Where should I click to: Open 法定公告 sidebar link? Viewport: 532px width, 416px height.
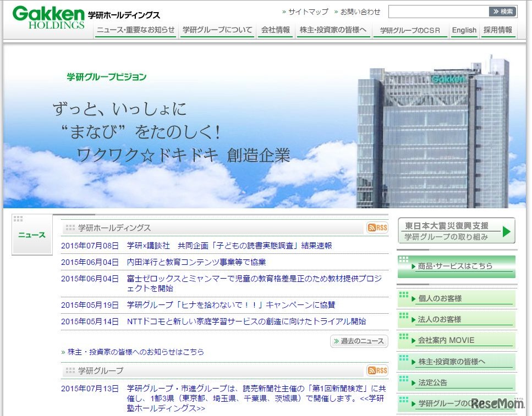coord(456,383)
